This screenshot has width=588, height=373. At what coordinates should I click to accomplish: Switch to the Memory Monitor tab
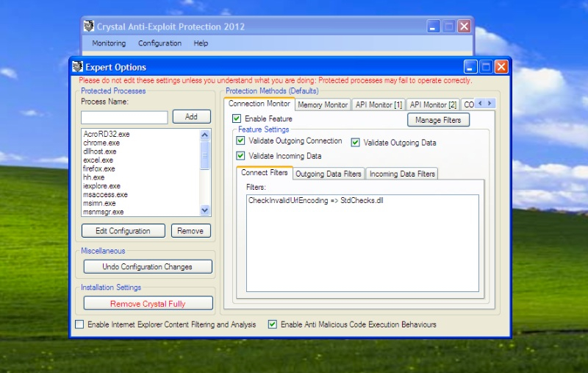[323, 104]
